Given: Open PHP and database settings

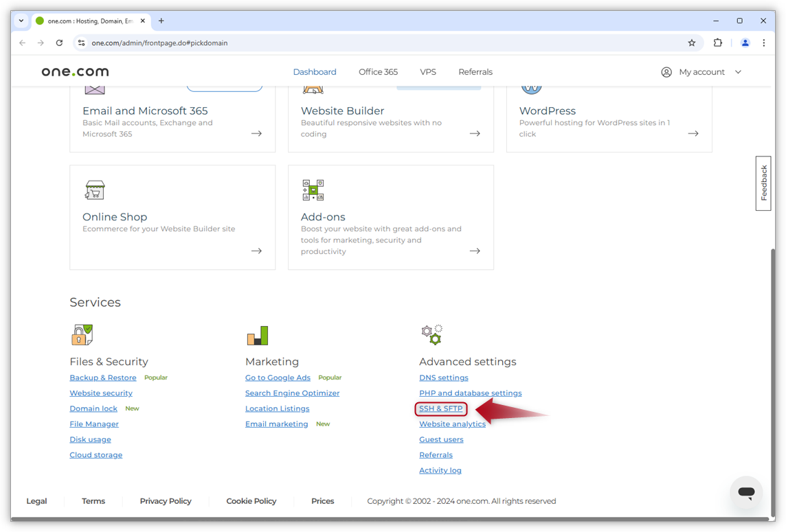Looking at the screenshot, I should coord(470,393).
